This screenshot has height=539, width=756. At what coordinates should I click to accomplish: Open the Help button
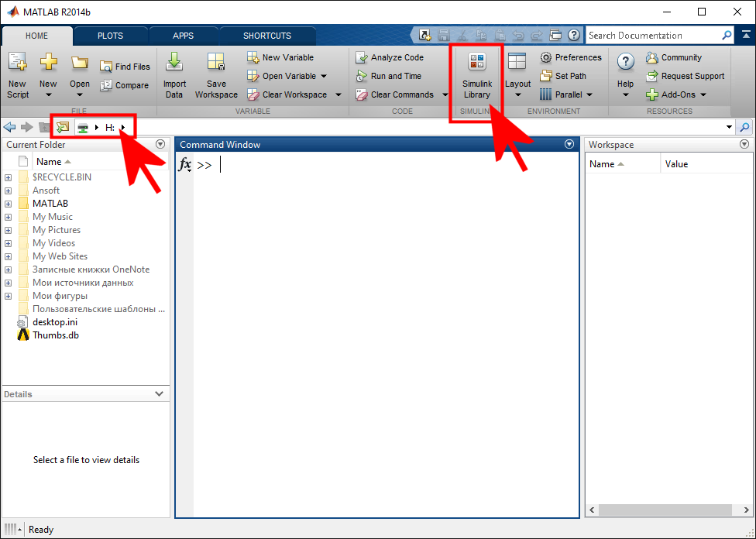pos(625,75)
